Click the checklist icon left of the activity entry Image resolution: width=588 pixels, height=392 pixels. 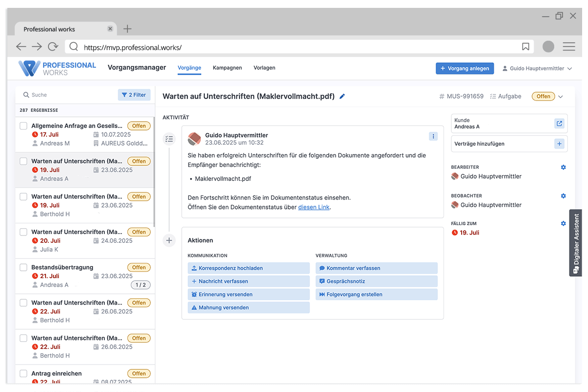click(169, 139)
